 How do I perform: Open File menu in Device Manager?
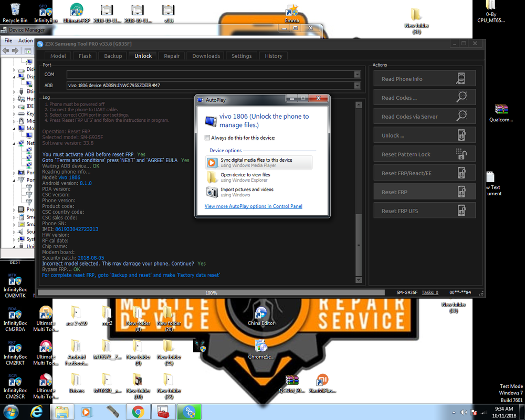pos(8,40)
